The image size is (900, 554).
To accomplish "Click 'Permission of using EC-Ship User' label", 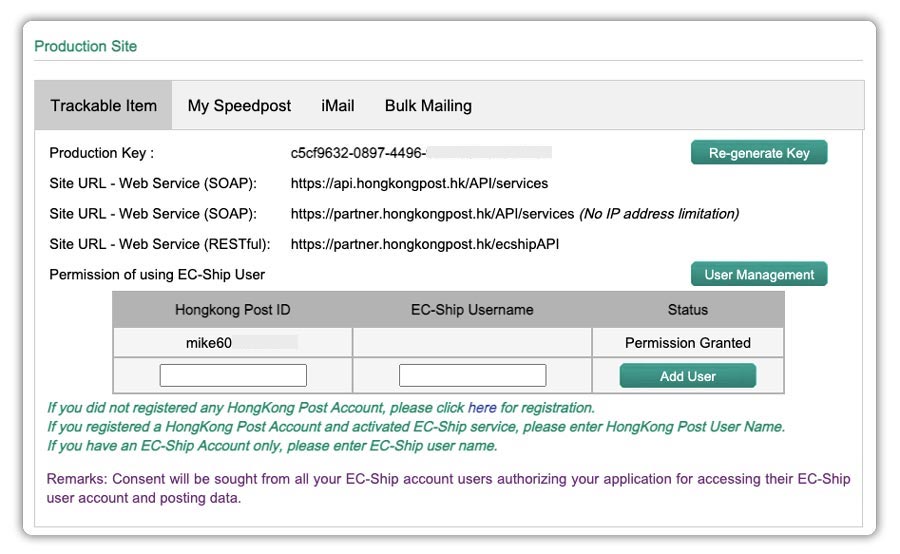I will [x=157, y=274].
